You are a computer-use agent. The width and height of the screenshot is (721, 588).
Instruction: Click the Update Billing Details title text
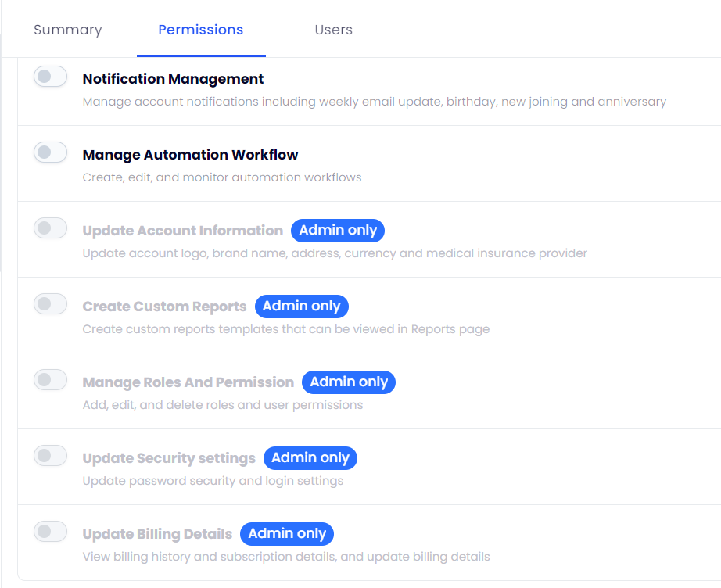pyautogui.click(x=157, y=534)
